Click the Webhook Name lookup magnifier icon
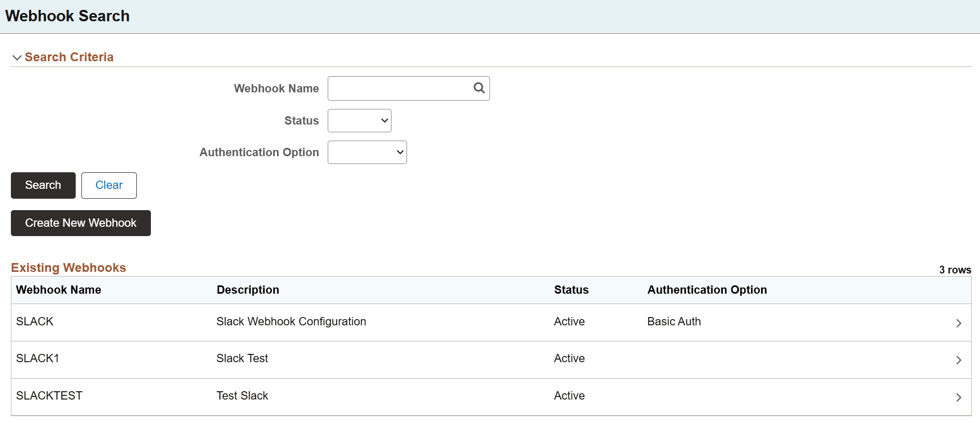Image resolution: width=980 pixels, height=426 pixels. pyautogui.click(x=479, y=88)
